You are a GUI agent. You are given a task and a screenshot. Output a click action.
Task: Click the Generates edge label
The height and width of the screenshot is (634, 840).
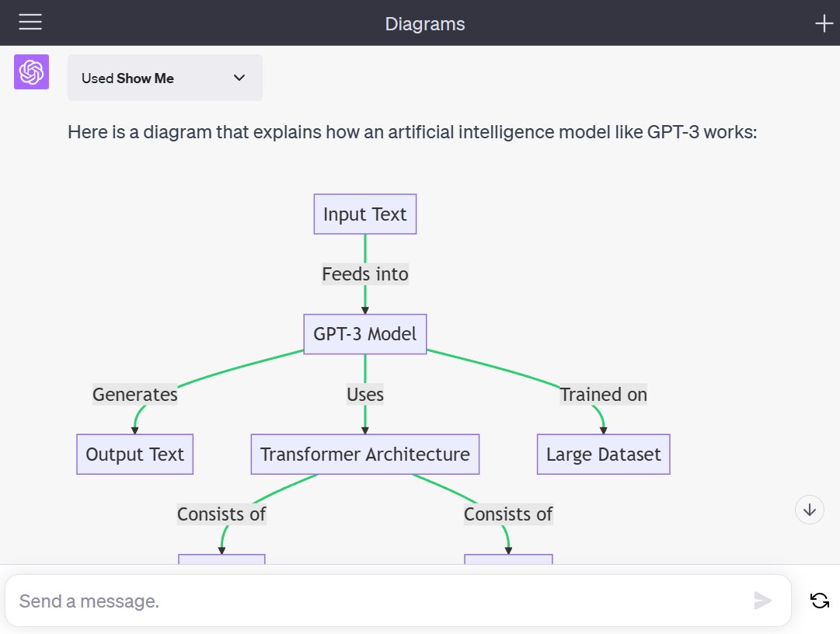pos(134,395)
